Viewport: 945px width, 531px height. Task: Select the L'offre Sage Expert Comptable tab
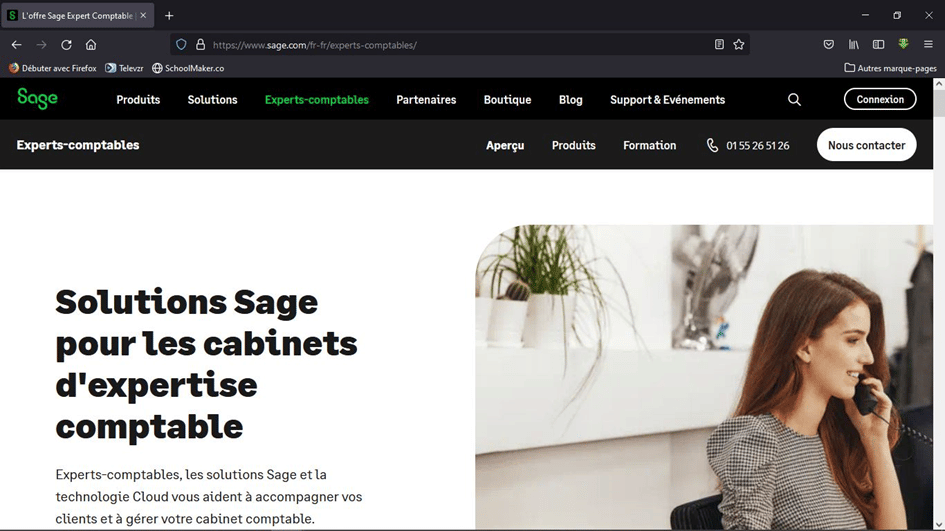tap(77, 16)
